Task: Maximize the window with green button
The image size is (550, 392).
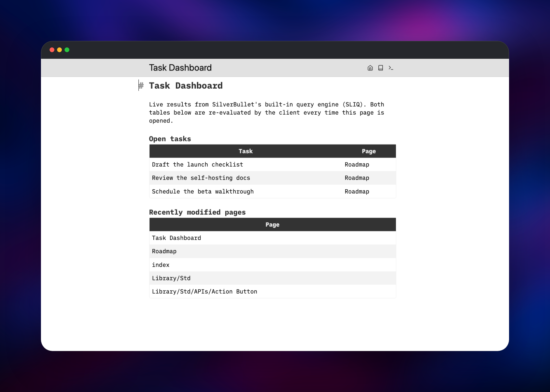Action: 67,50
